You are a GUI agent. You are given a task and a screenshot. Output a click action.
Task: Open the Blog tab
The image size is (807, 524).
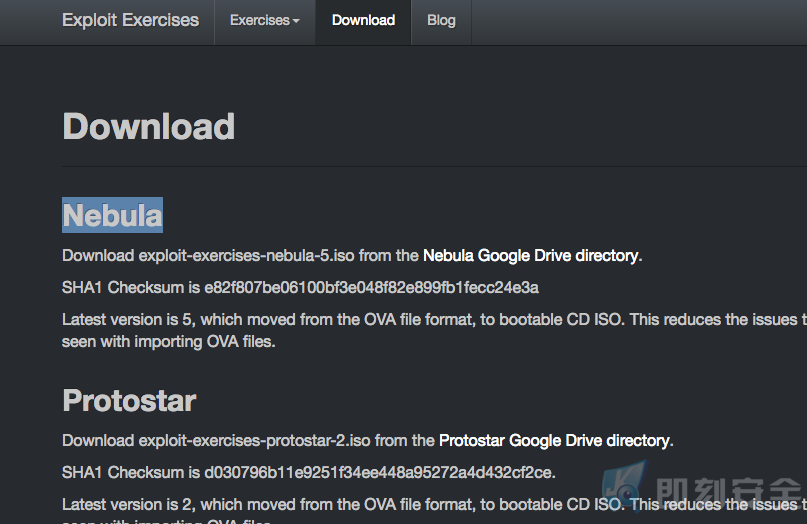click(x=441, y=21)
